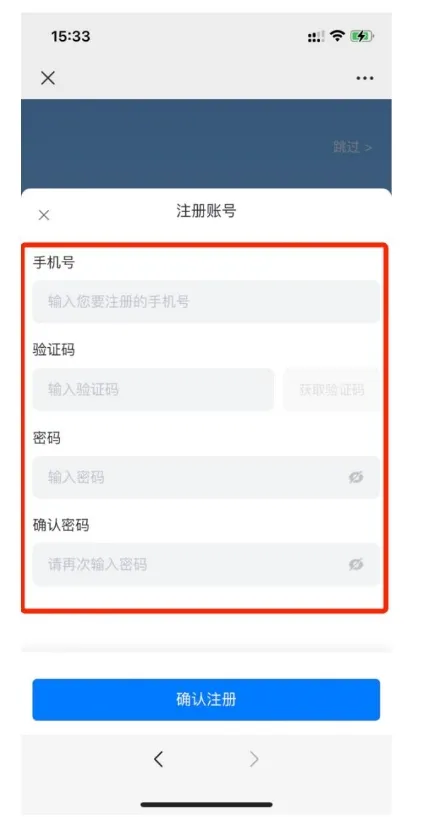The image size is (434, 817).
Task: Go forward with browser forward arrow
Action: [x=254, y=760]
